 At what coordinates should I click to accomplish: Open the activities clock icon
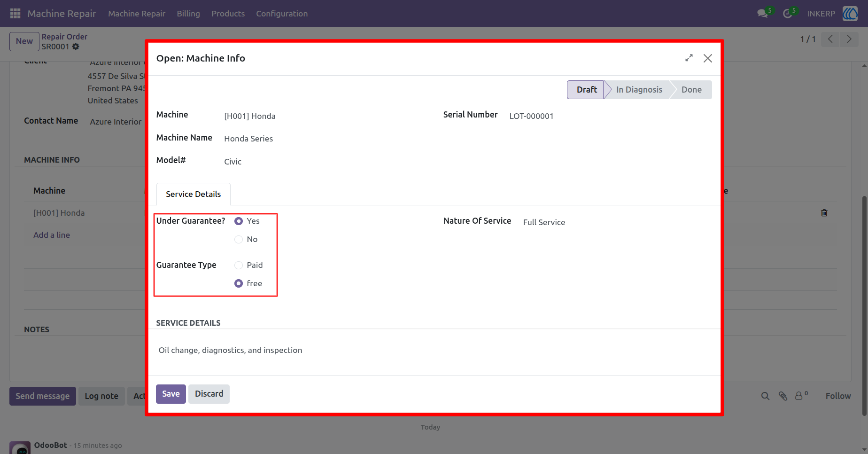coord(788,14)
